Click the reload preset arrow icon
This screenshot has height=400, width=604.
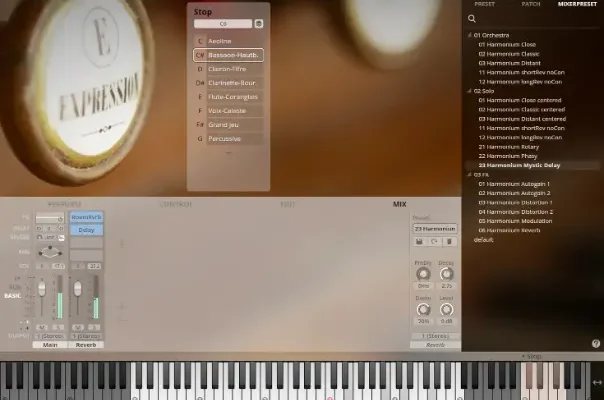(435, 242)
